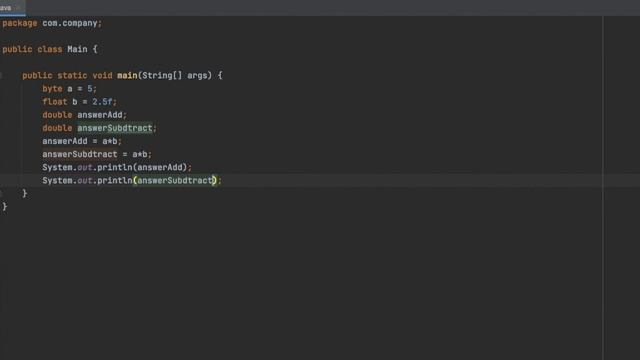Select the partially visible .java file tab
The width and height of the screenshot is (640, 360).
[x=12, y=8]
